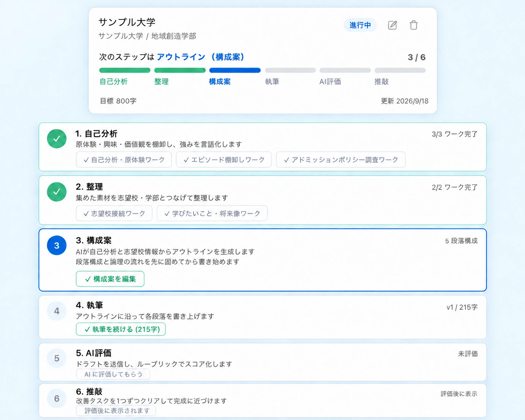Viewport: 525px width, 420px height.
Task: Click 評価後に表示されます disabled button
Action: [x=116, y=411]
